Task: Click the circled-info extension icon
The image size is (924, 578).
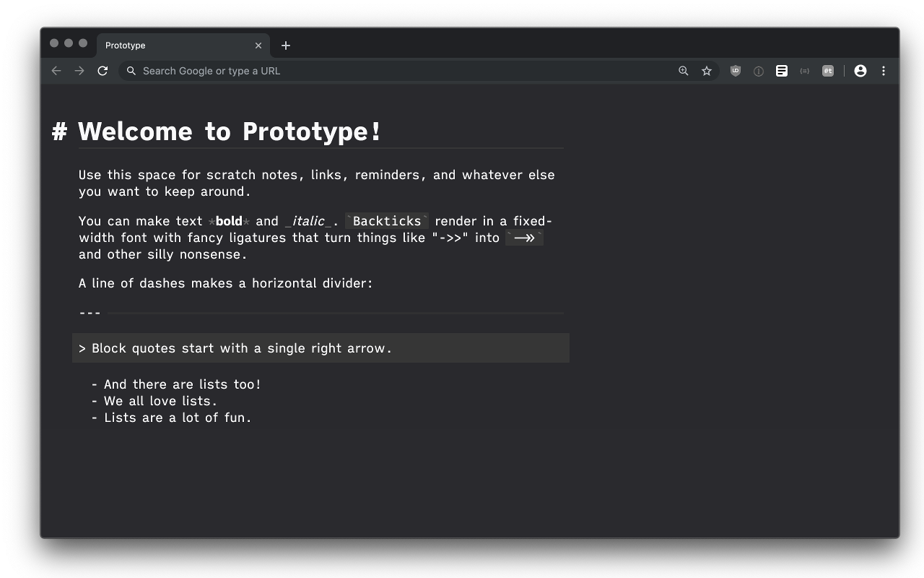Action: point(759,71)
